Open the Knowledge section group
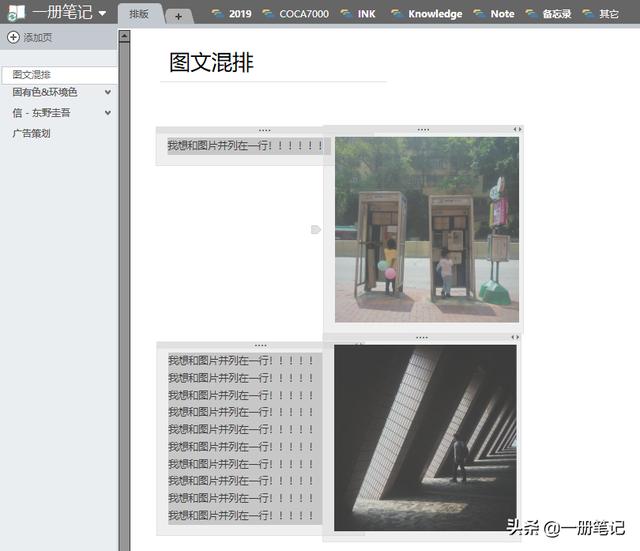Screen dimensions: 640x551 pos(435,14)
